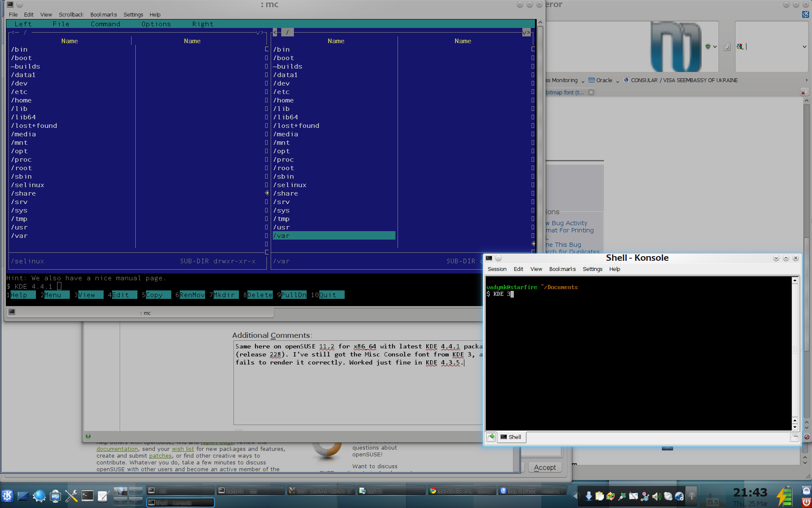
Task: Switch to vadymk : top taskbar entry
Action: pyautogui.click(x=250, y=491)
